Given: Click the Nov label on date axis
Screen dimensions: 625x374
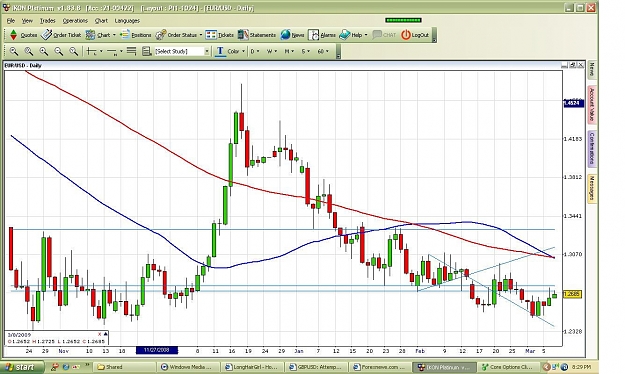Looking at the screenshot, I should (x=63, y=351).
